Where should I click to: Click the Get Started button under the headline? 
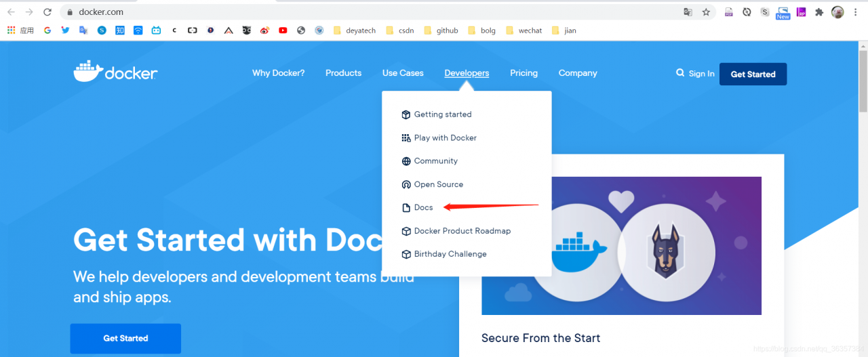(x=125, y=338)
